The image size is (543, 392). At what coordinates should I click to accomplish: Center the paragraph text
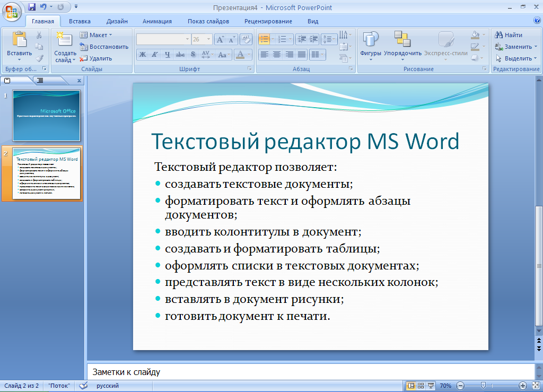point(277,54)
